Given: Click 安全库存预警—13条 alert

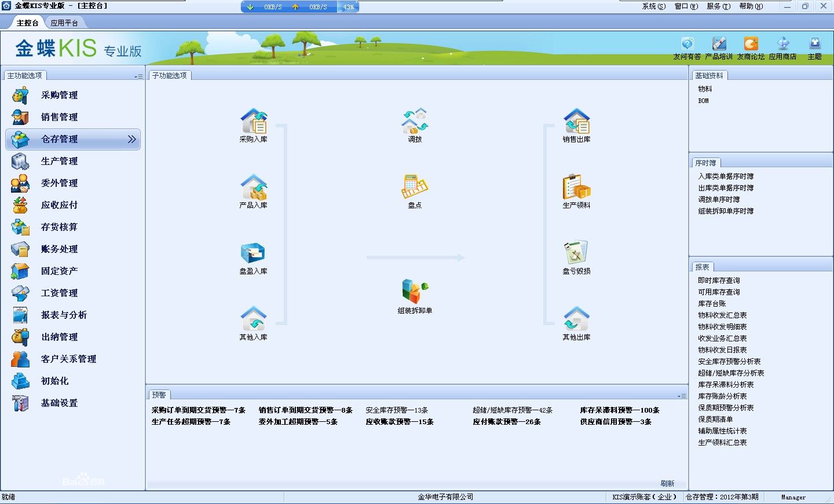Looking at the screenshot, I should point(397,410).
